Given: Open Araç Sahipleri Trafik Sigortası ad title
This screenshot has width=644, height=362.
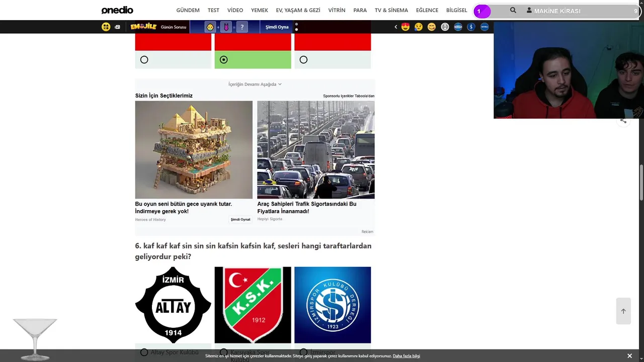Looking at the screenshot, I should [307, 208].
